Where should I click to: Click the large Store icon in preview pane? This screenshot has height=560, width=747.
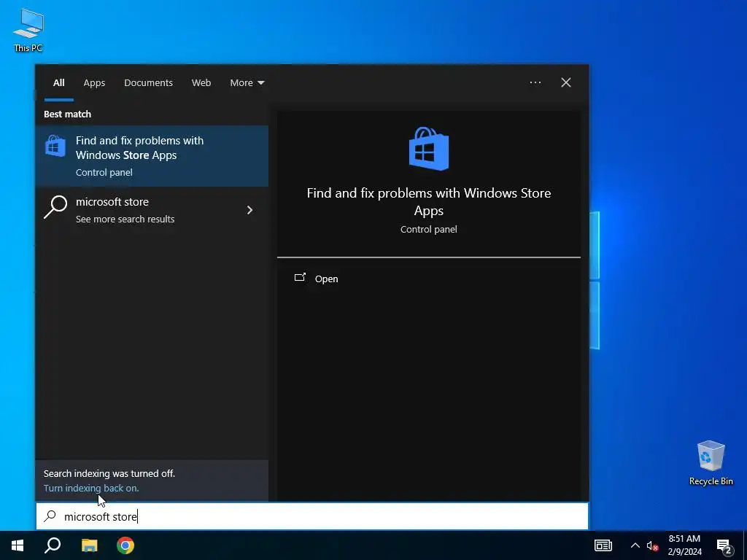click(x=429, y=149)
